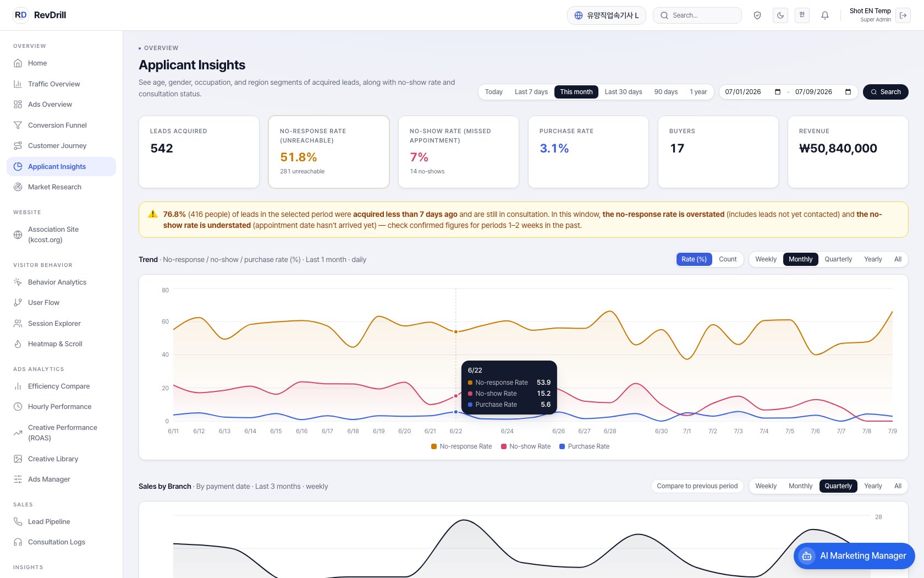Click the Efficiency Compare chart icon
The height and width of the screenshot is (578, 924).
[x=18, y=386]
